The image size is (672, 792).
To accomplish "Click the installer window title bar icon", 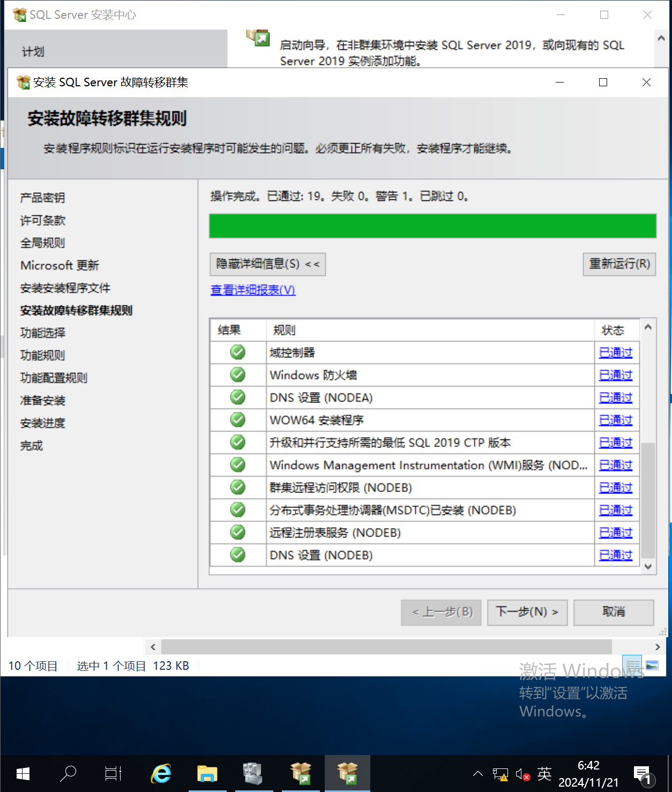I will tap(23, 82).
